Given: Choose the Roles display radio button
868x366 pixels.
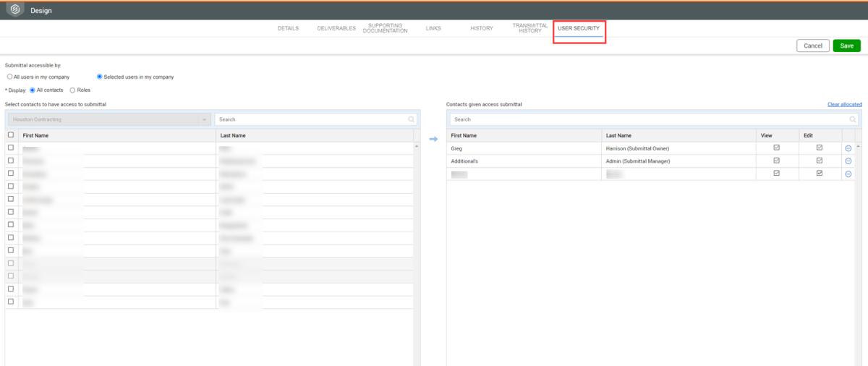Looking at the screenshot, I should [72, 90].
